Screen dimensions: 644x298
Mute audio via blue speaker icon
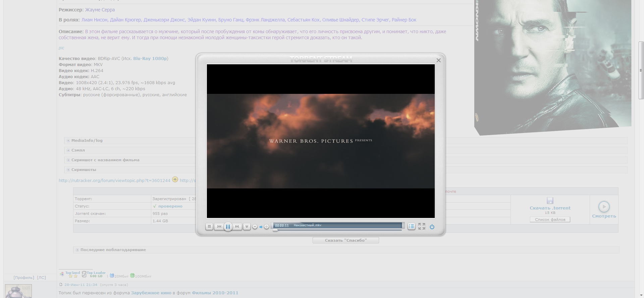click(x=261, y=227)
